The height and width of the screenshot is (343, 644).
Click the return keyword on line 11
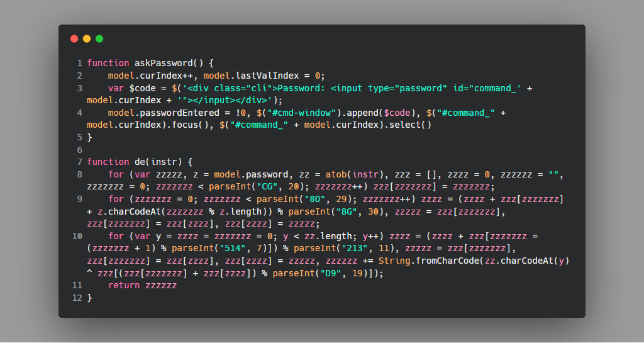(124, 286)
